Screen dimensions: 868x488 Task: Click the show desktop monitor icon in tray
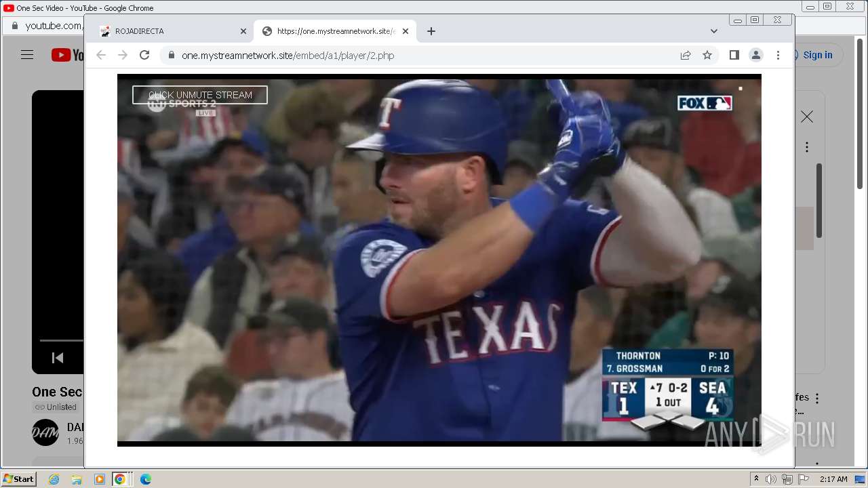click(860, 479)
